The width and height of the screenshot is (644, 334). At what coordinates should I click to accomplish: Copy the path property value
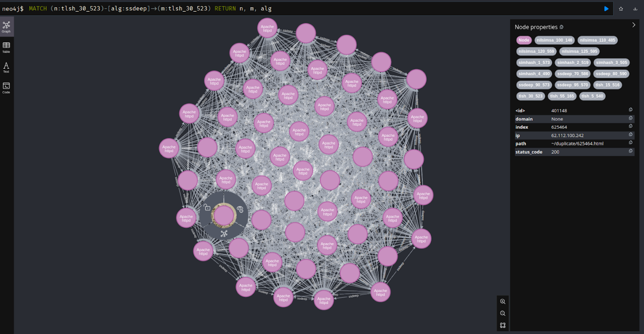pos(630,143)
